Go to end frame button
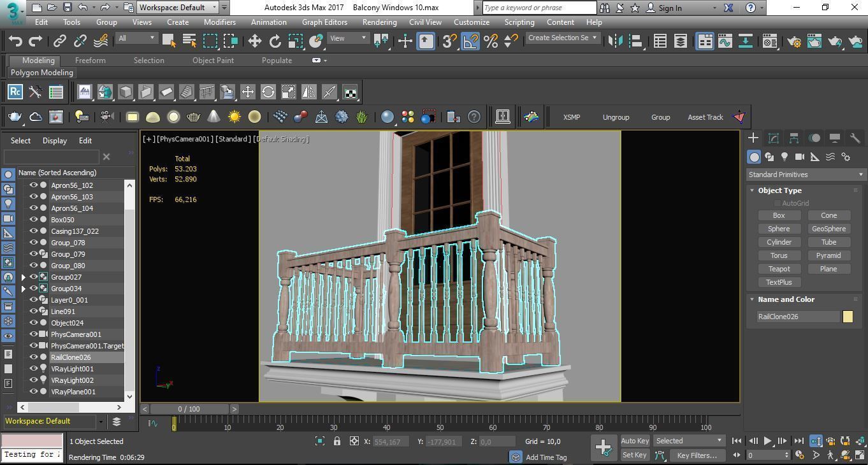Viewport: 868px width, 465px height. click(798, 440)
